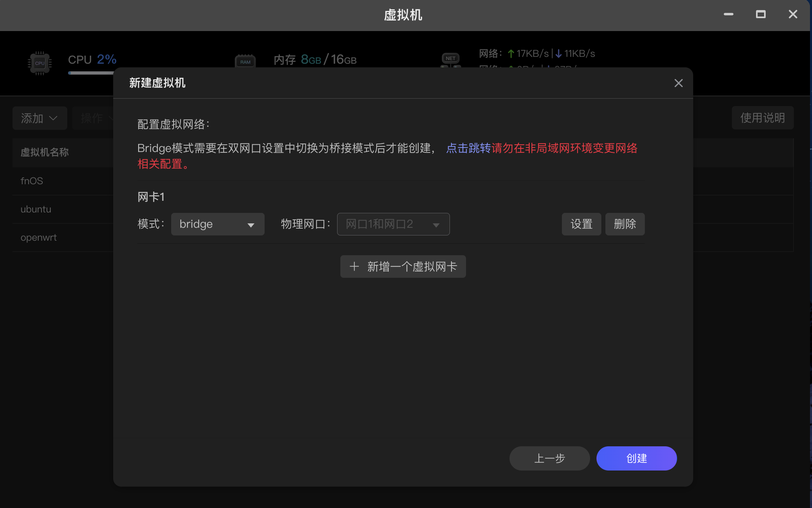The image size is (812, 508).
Task: Click the CPU chip icon
Action: pyautogui.click(x=39, y=63)
